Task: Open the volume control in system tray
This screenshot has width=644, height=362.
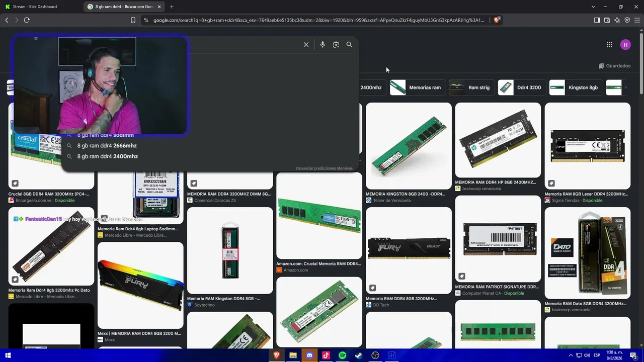Action: 587,355
